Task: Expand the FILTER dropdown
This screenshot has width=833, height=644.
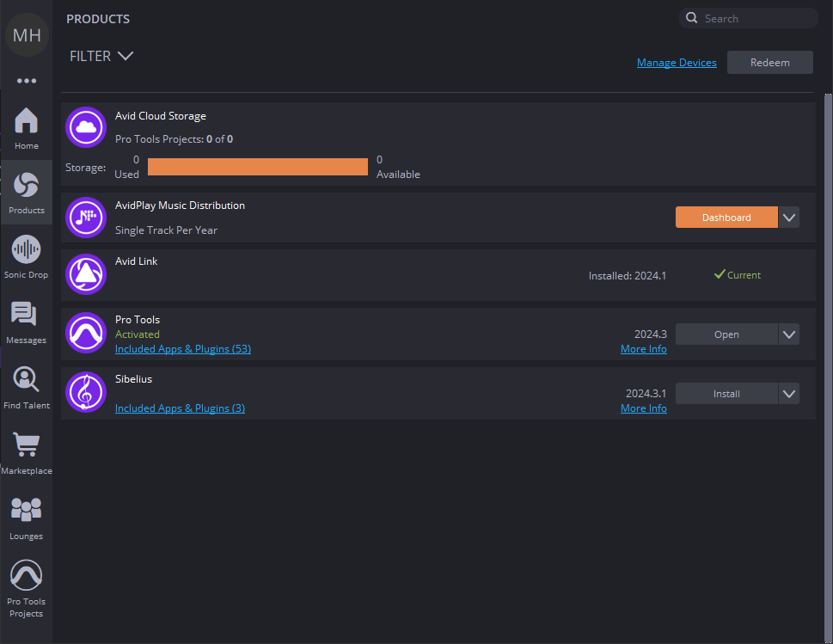Action: [101, 56]
